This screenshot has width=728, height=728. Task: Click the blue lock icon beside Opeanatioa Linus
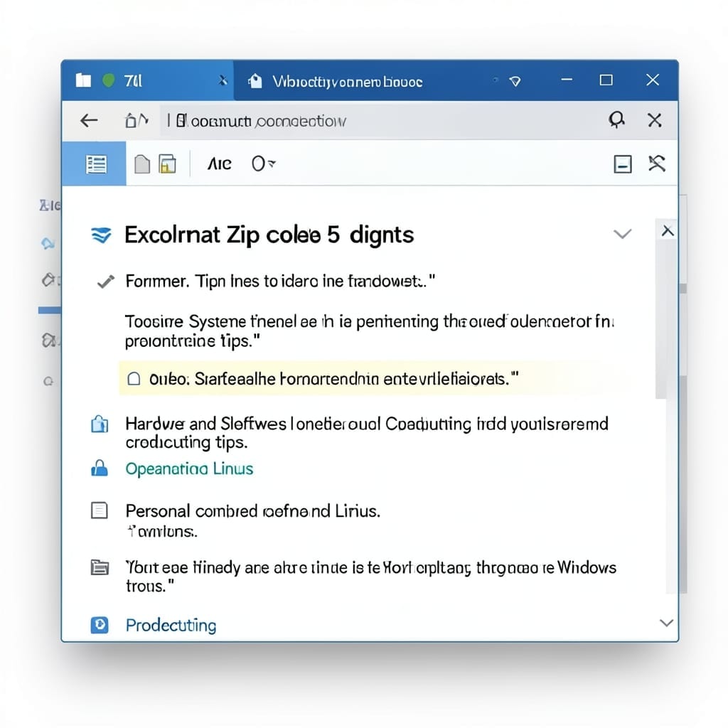point(100,468)
